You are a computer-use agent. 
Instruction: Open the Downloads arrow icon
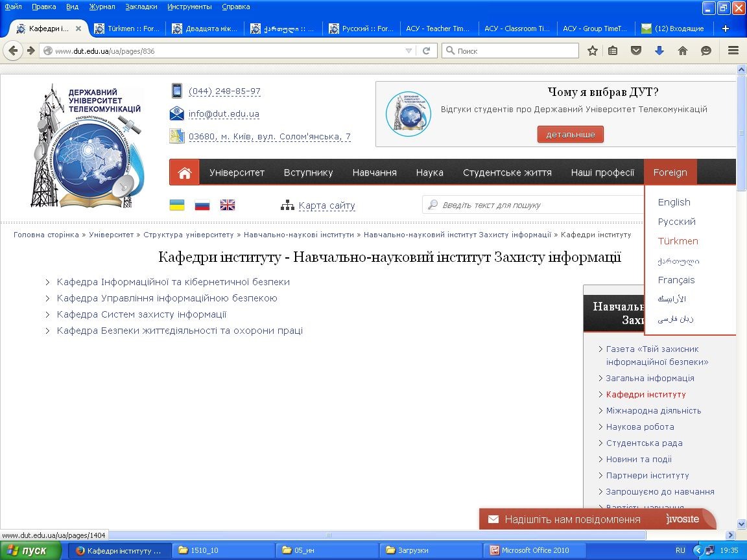[659, 51]
